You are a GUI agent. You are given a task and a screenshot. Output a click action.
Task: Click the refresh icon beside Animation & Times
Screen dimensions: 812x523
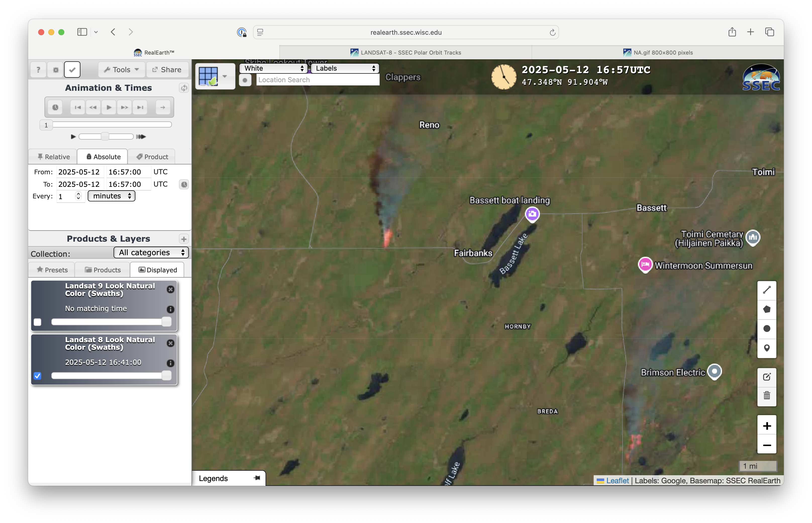tap(184, 88)
